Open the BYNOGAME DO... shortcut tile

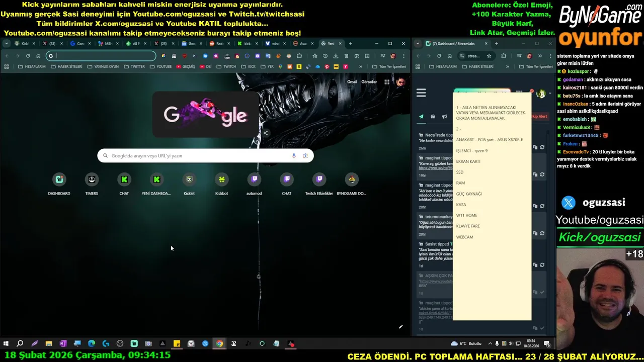[x=352, y=184]
